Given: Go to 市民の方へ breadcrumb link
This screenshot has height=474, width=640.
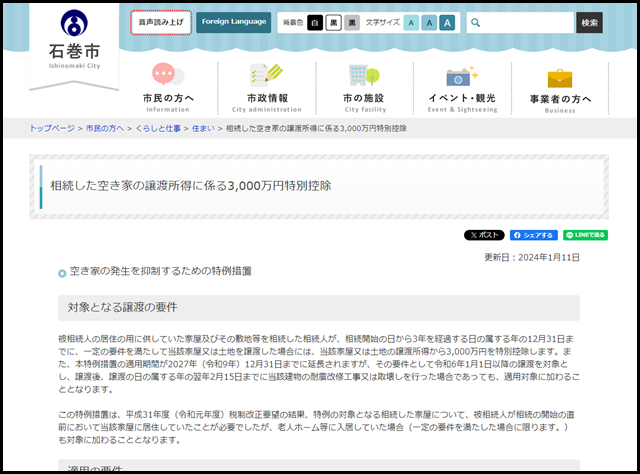Looking at the screenshot, I should click(x=105, y=128).
